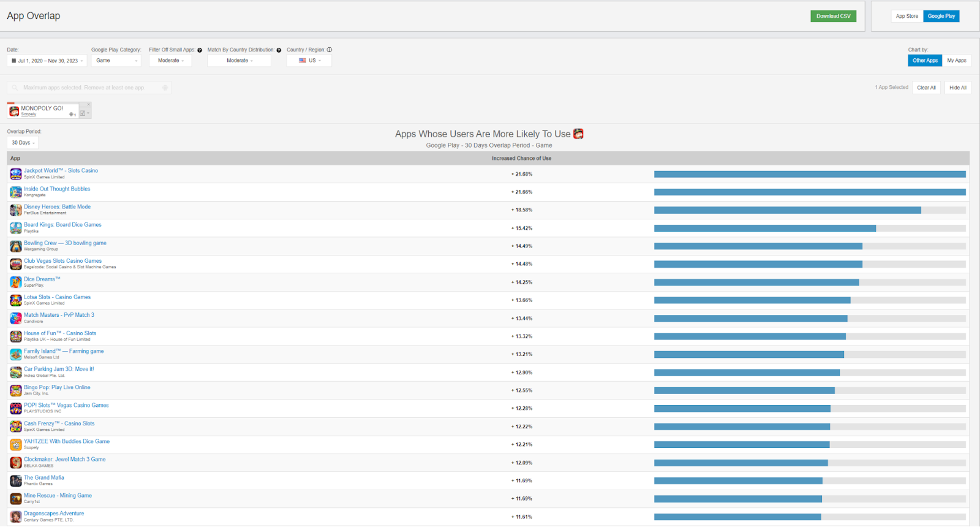
Task: Open the Inside Out Thought Bubbles icon
Action: (16, 192)
